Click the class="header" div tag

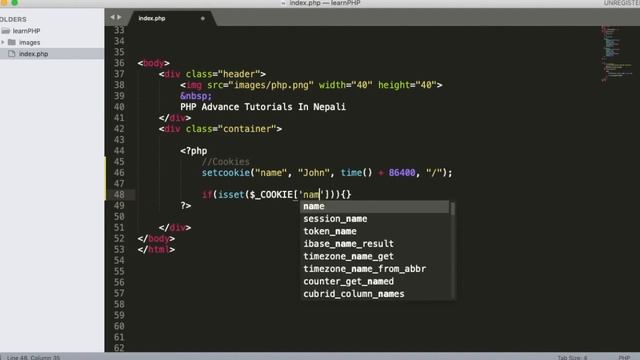212,74
